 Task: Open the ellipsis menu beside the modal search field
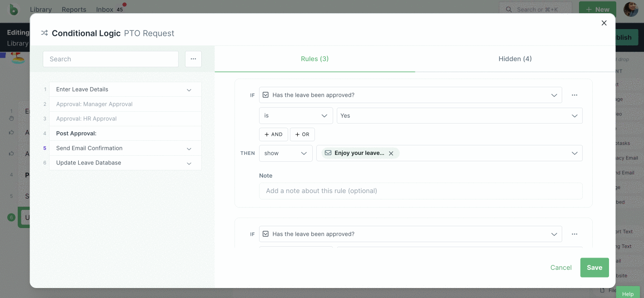pyautogui.click(x=193, y=59)
